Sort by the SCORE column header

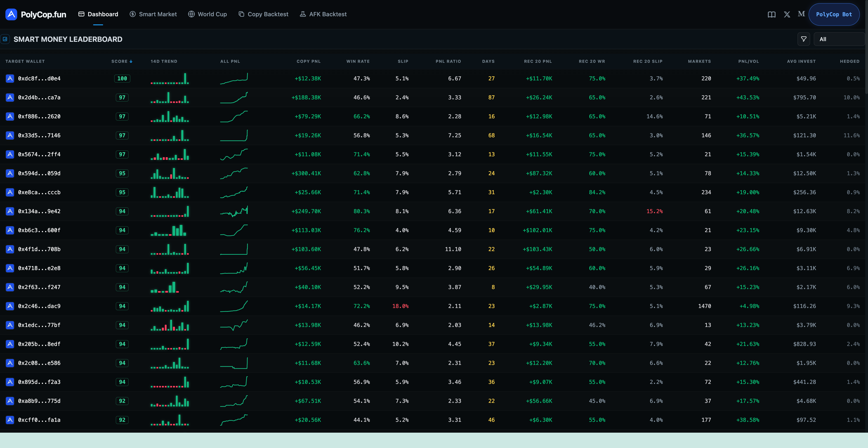(122, 61)
